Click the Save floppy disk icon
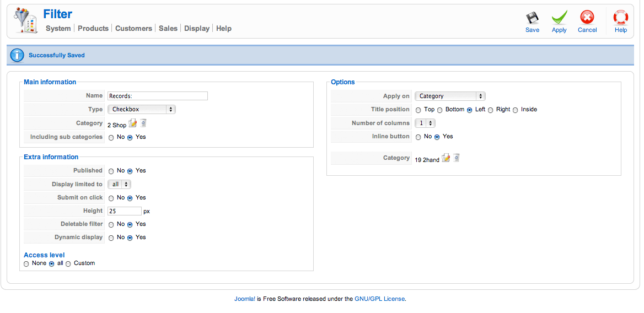The height and width of the screenshot is (313, 644). (532, 18)
